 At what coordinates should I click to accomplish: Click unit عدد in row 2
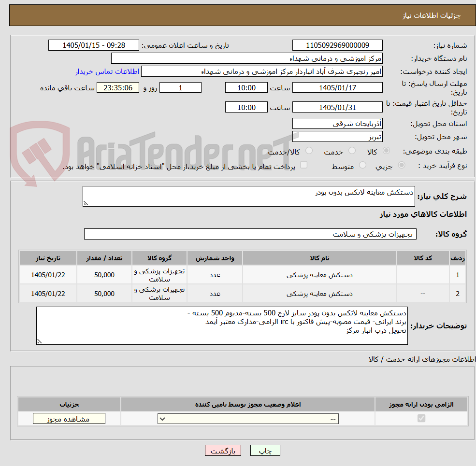[215, 294]
